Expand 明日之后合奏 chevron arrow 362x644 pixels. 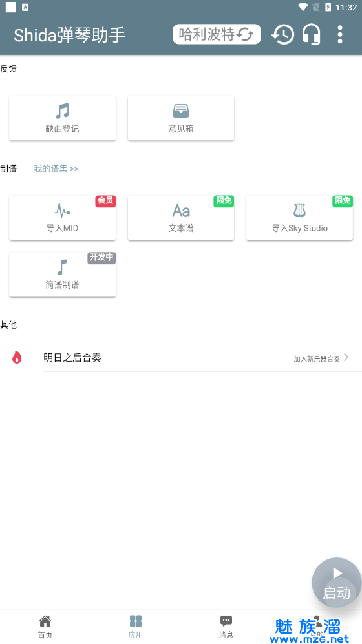coord(346,357)
